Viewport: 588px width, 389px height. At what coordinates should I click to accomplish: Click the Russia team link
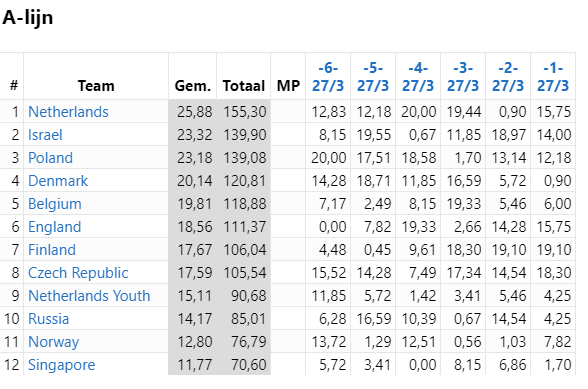pyautogui.click(x=48, y=318)
